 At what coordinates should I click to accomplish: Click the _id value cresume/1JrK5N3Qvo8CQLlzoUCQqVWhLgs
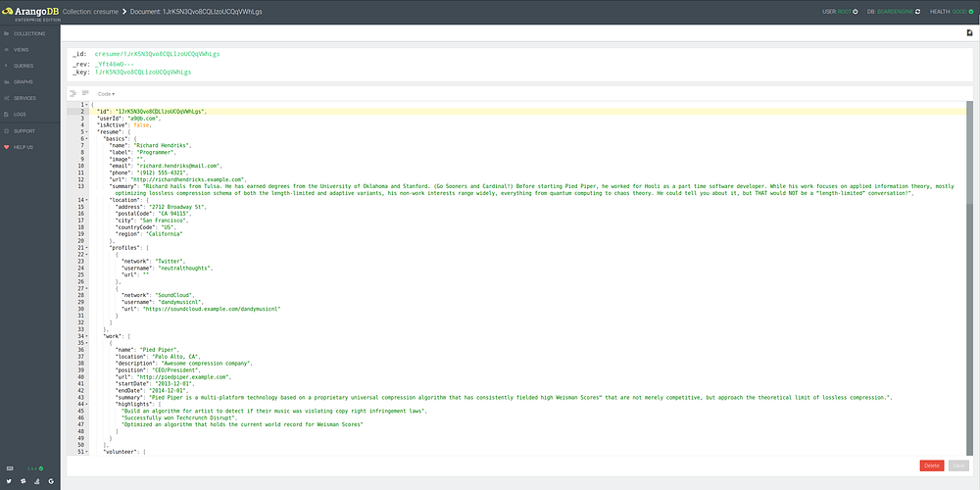point(157,54)
